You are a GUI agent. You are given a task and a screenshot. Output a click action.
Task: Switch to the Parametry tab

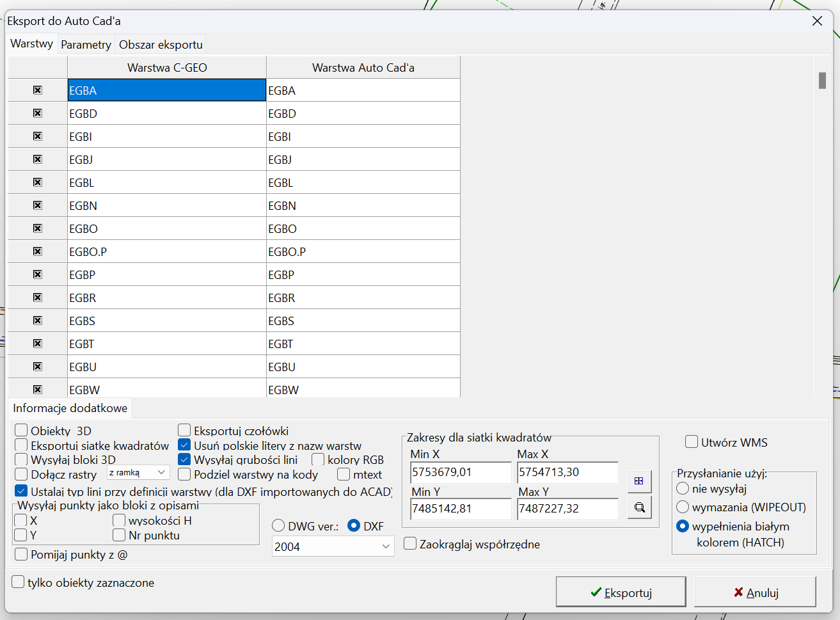tap(86, 44)
